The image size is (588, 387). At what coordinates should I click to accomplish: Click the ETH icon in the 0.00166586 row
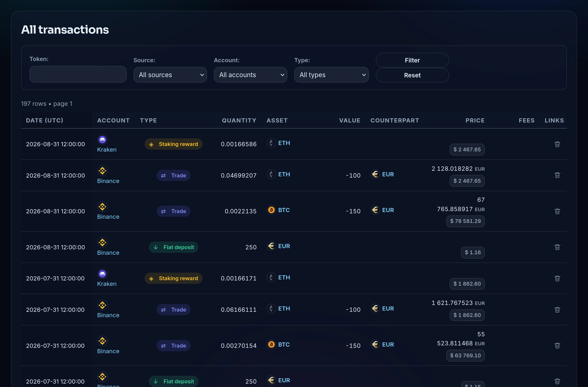(271, 143)
